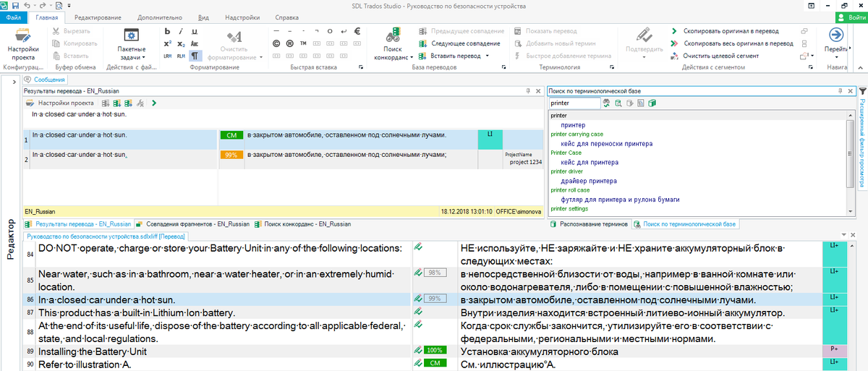Insert LRM direction mark

coord(167,56)
